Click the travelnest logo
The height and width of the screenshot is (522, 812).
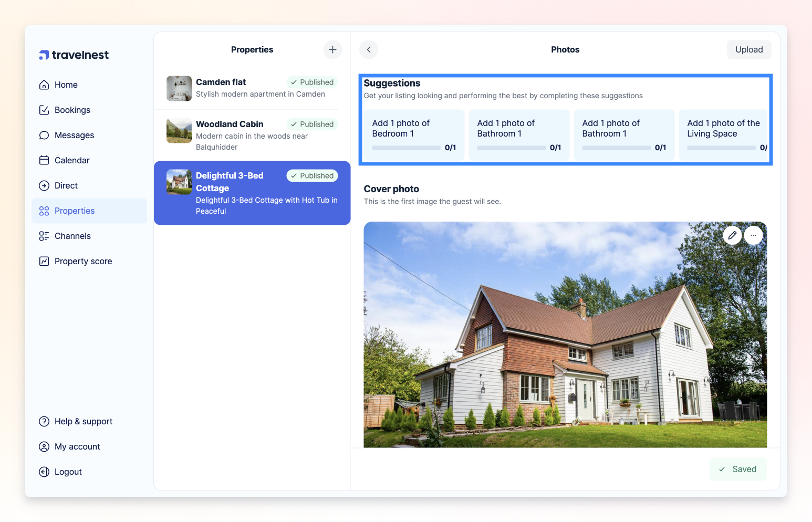(74, 55)
